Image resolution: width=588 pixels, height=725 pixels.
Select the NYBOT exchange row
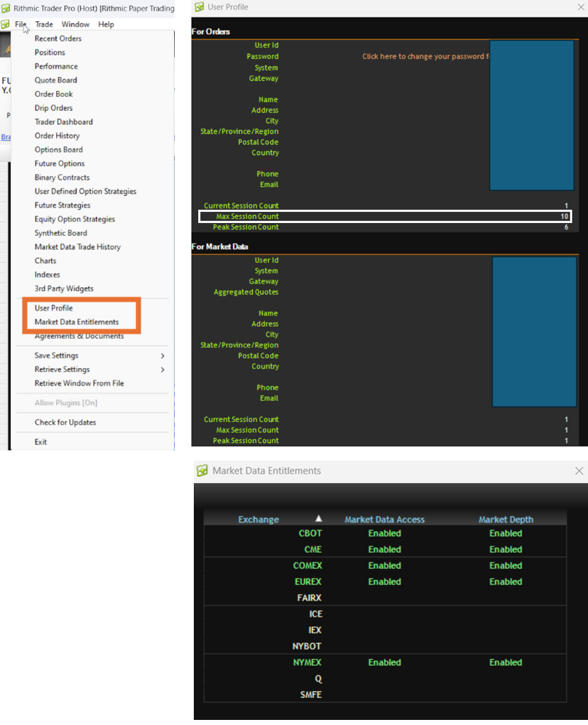tap(385, 646)
